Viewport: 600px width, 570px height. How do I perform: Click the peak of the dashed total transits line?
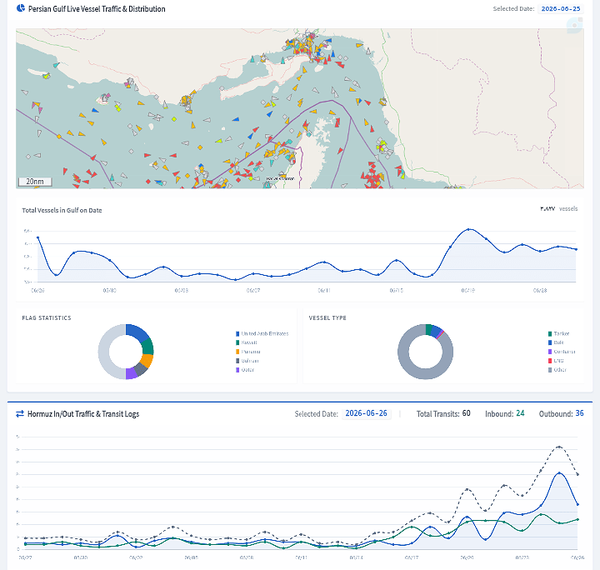point(559,447)
